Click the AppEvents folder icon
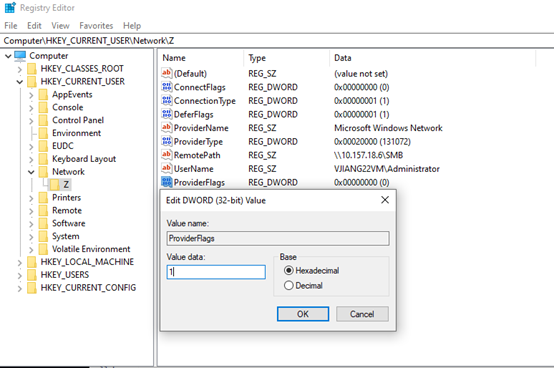This screenshot has width=554, height=368. pos(43,94)
